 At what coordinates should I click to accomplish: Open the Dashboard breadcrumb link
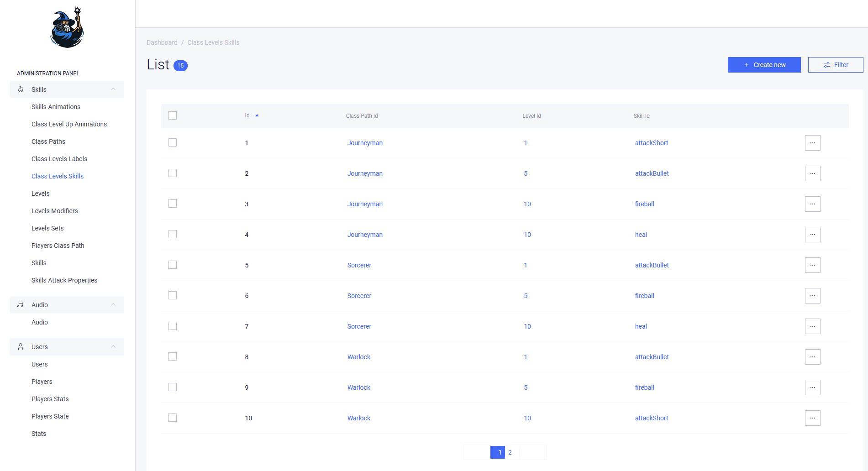(x=162, y=42)
